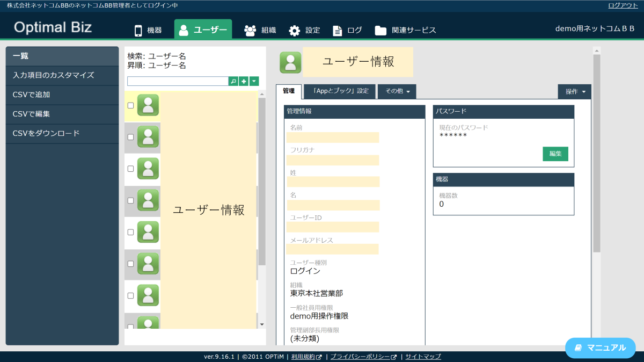Screen dimensions: 644x362
Task: Click the green plus add-user icon
Action: 244,81
